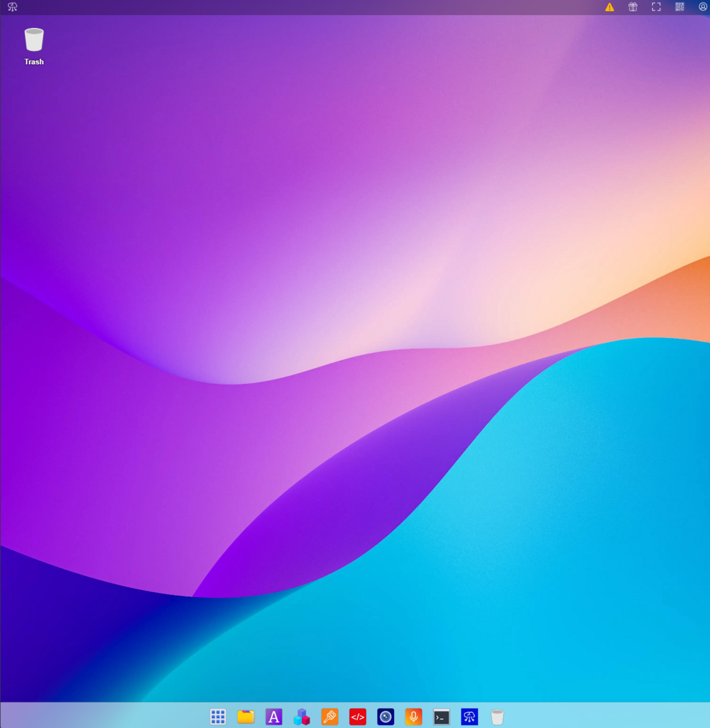Screen dimensions: 710x728
Task: Open the Trash at the end of the dock
Action: coord(497,716)
